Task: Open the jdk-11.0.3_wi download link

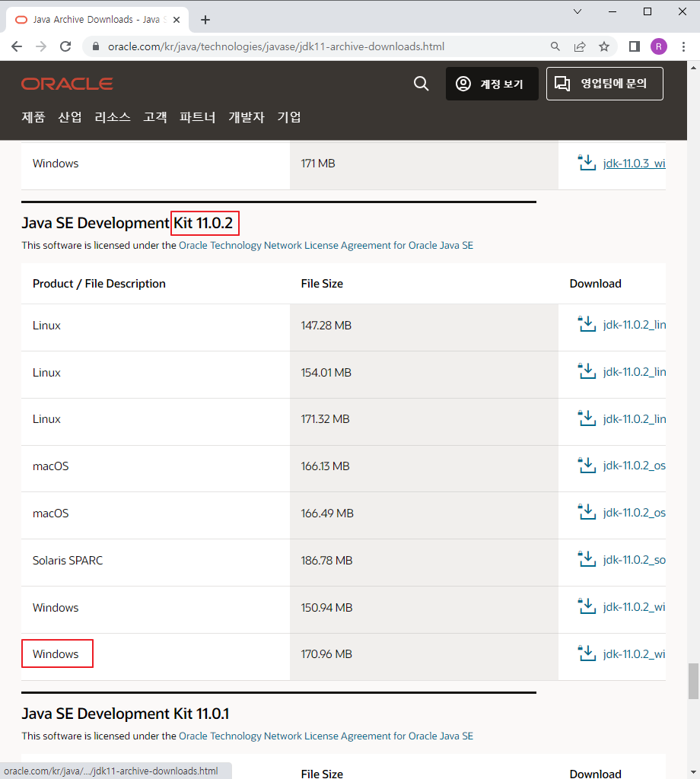Action: click(x=634, y=164)
